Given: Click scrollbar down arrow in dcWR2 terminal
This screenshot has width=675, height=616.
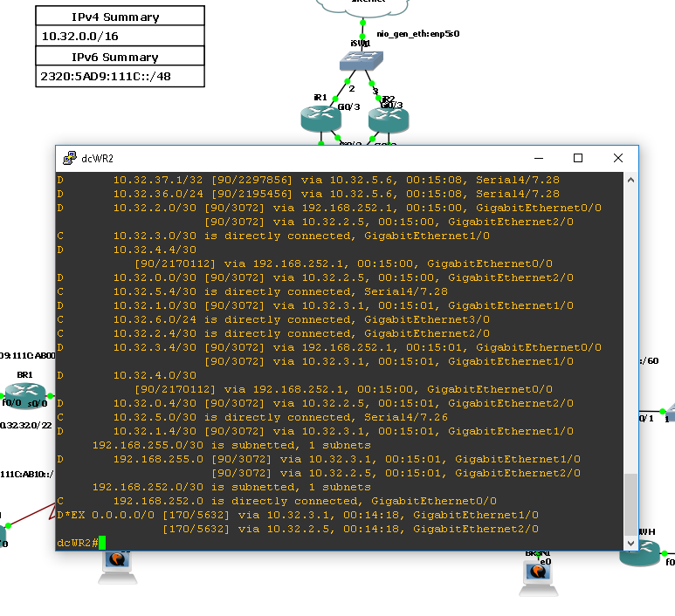Looking at the screenshot, I should pos(630,543).
